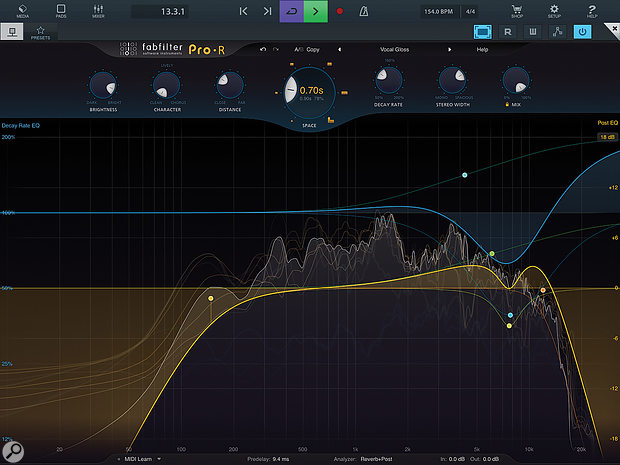This screenshot has width=620, height=465.
Task: Open the Pads view
Action: click(61, 11)
